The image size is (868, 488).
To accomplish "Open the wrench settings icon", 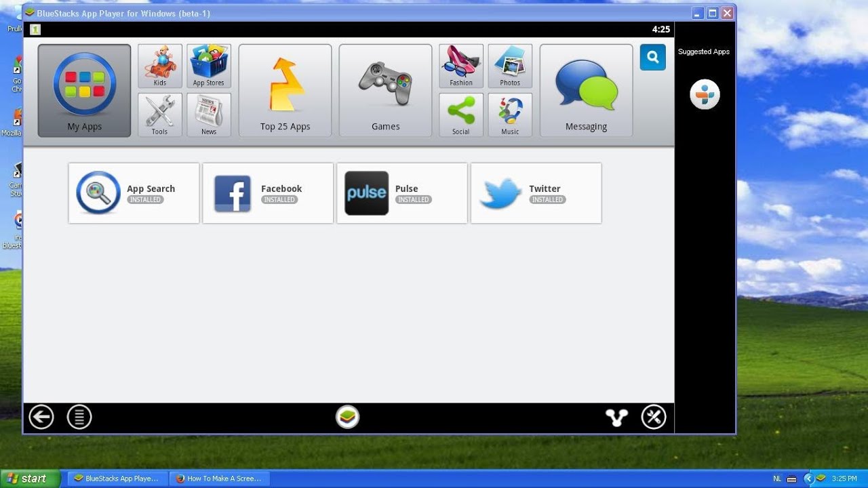I will (654, 417).
